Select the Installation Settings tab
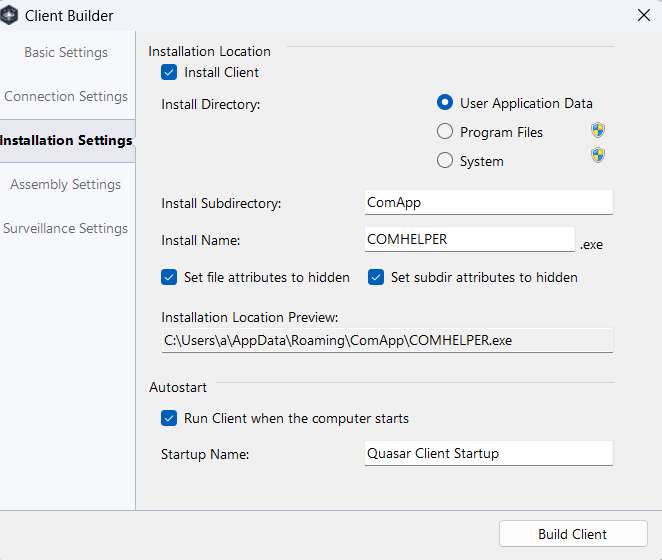 (66, 140)
